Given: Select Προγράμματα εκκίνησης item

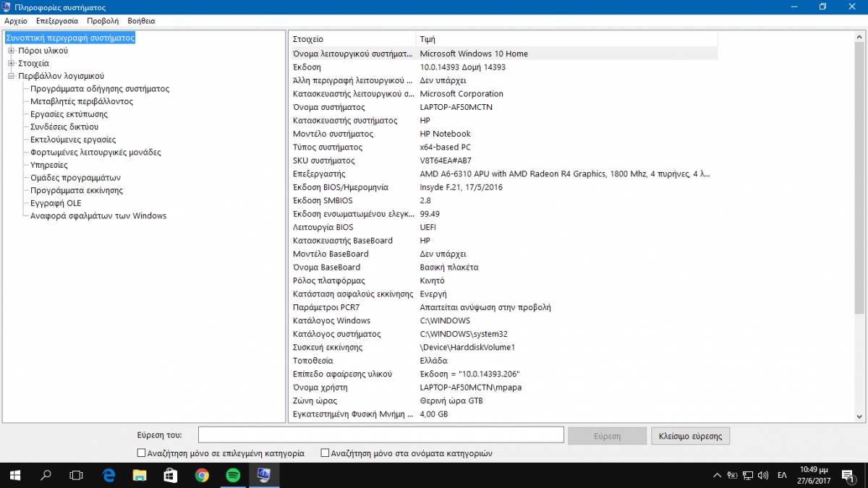Looking at the screenshot, I should pyautogui.click(x=77, y=190).
